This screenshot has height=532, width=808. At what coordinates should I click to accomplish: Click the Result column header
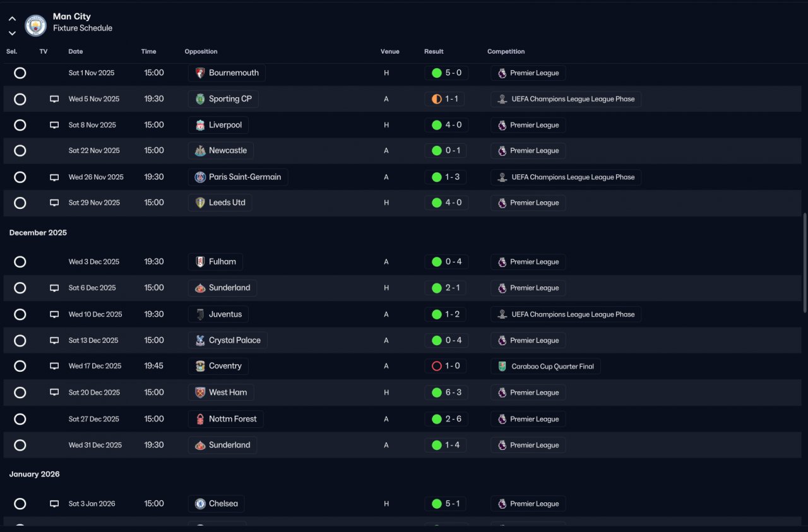tap(434, 52)
